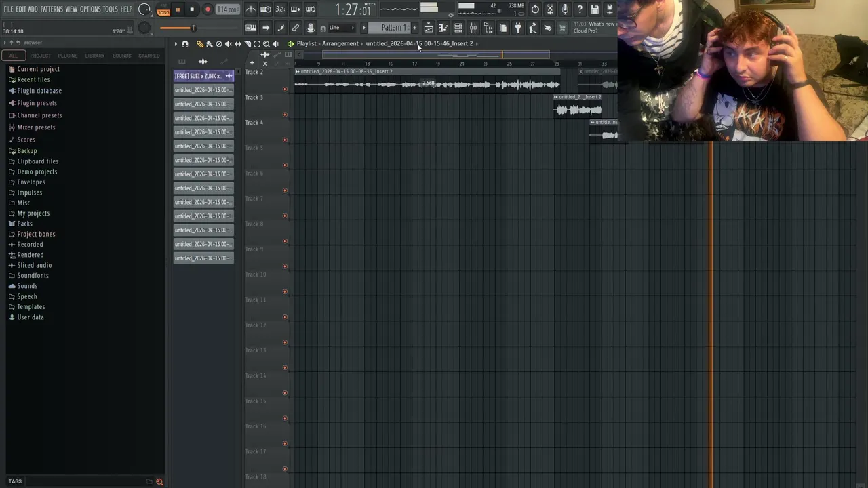
Task: Mute Track 12 using its green LED
Action: [285, 342]
